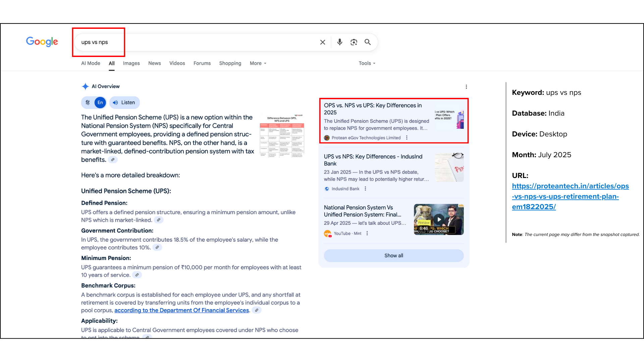This screenshot has width=644, height=362.
Task: Open 'UPS vs NPS: Key Differences - IndusInd Bank'
Action: pyautogui.click(x=373, y=160)
